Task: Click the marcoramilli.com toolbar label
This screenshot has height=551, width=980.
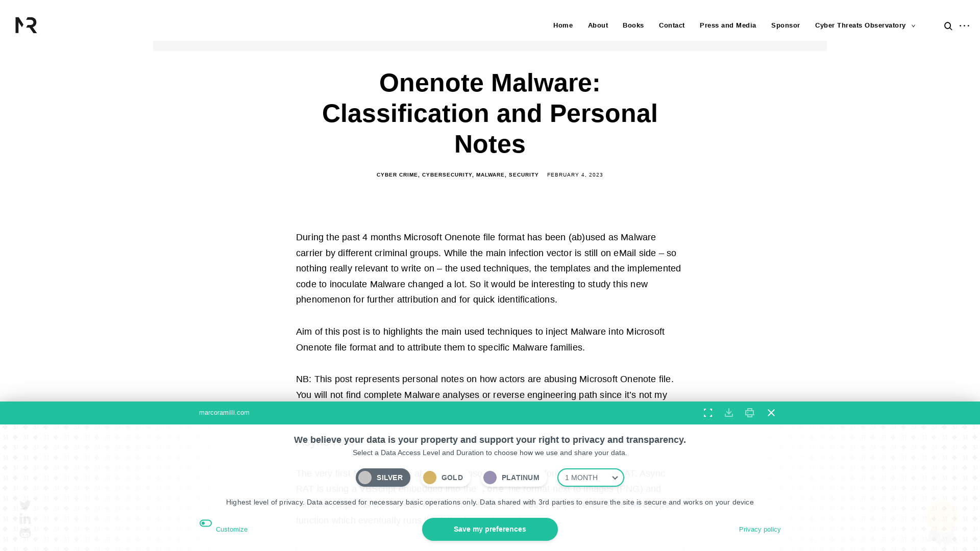Action: (224, 412)
